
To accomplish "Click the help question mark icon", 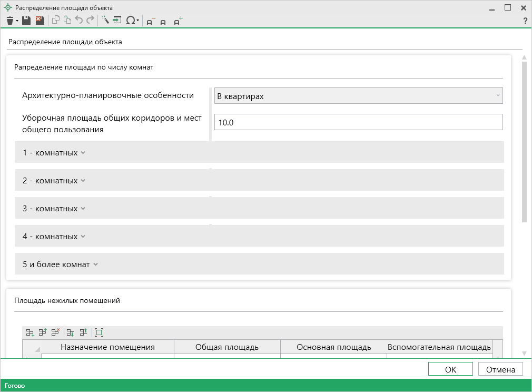I will pyautogui.click(x=525, y=21).
